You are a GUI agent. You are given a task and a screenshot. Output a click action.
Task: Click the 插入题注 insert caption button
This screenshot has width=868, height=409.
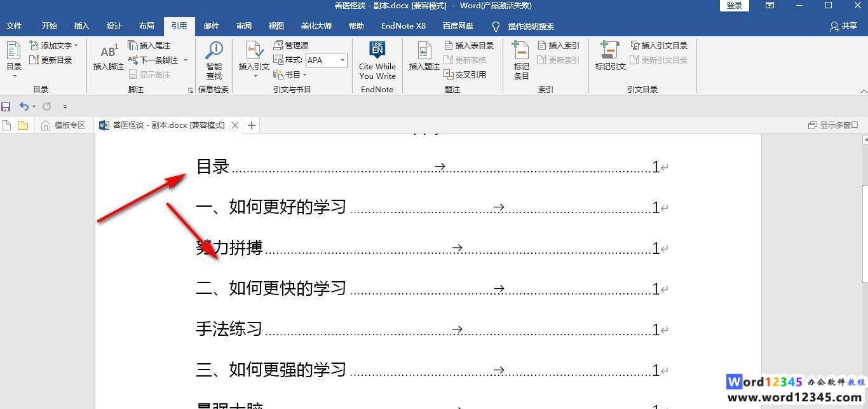424,57
